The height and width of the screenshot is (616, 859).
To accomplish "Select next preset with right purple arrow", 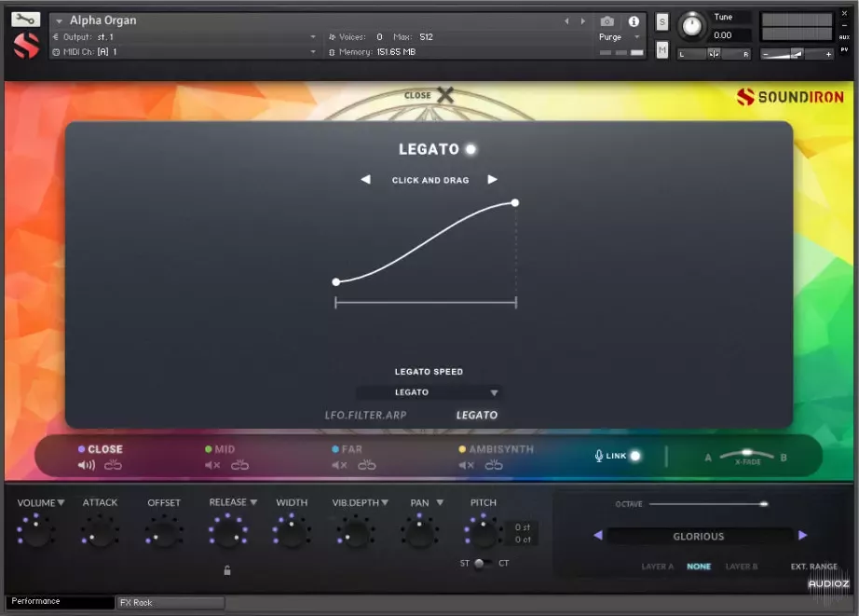I will point(802,535).
